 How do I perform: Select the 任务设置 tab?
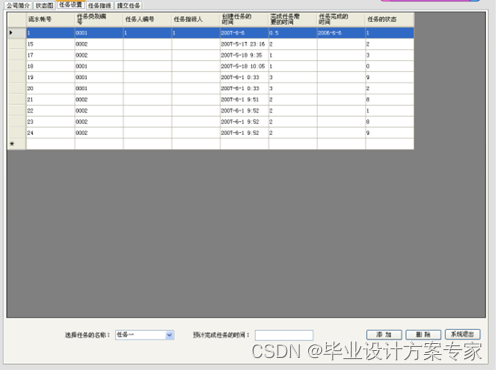tap(71, 5)
